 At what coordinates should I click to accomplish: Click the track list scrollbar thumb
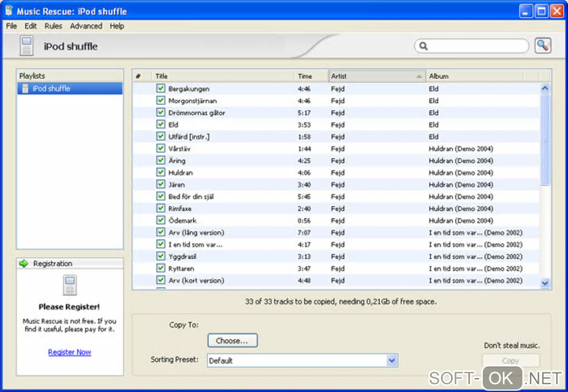pyautogui.click(x=545, y=140)
